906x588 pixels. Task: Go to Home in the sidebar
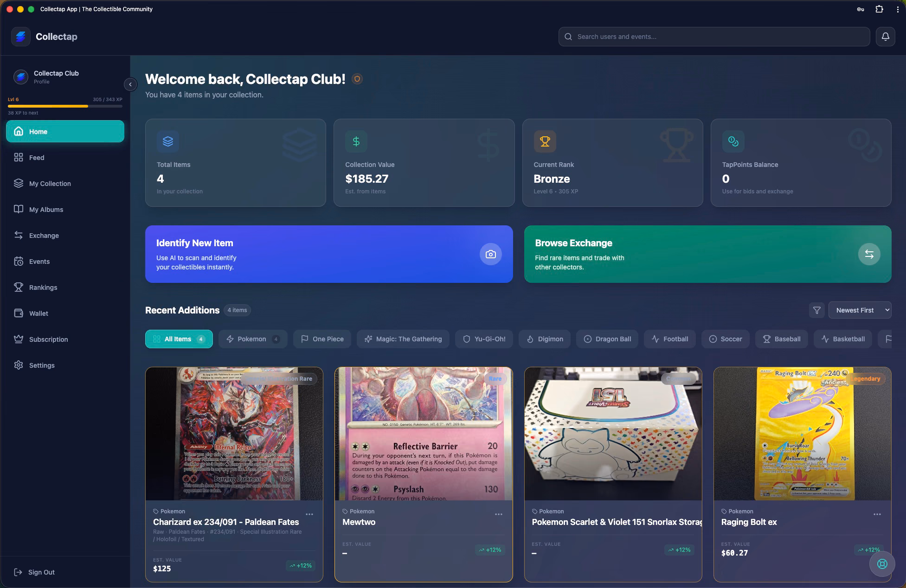[x=65, y=131]
